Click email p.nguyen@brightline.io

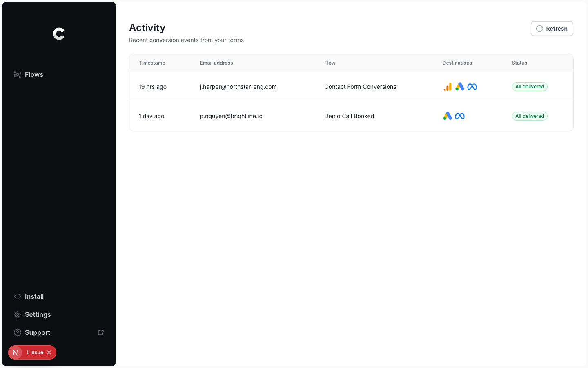click(x=231, y=116)
